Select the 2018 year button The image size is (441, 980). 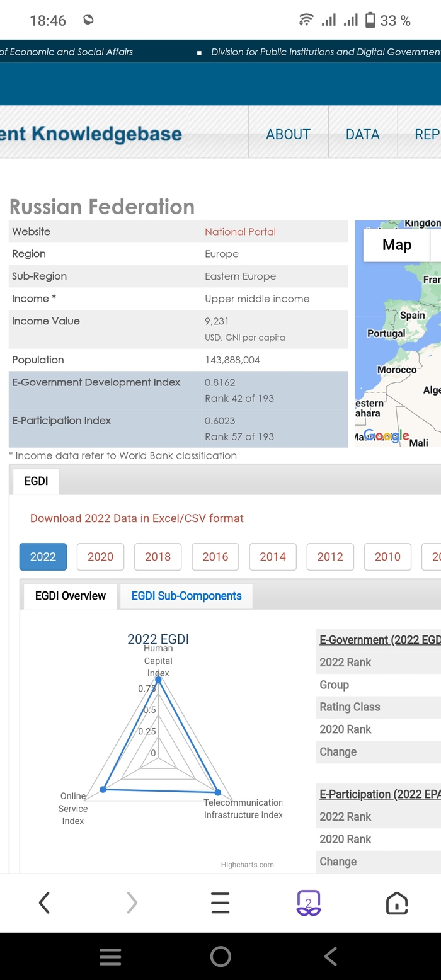click(157, 557)
